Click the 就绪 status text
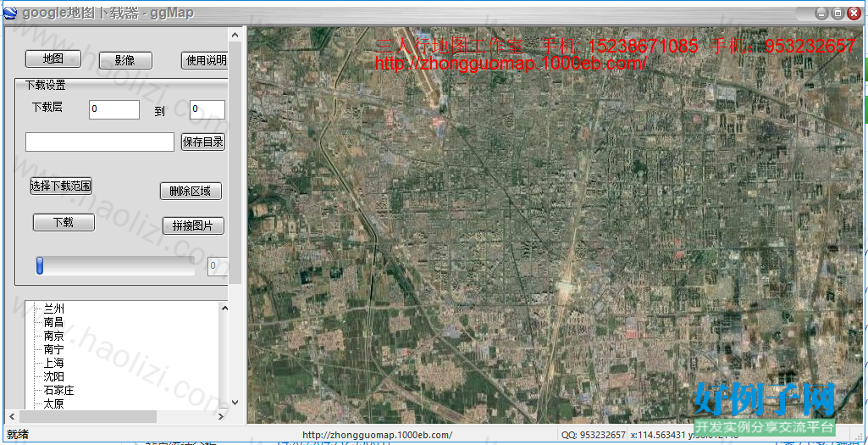This screenshot has width=868, height=445. (18, 435)
